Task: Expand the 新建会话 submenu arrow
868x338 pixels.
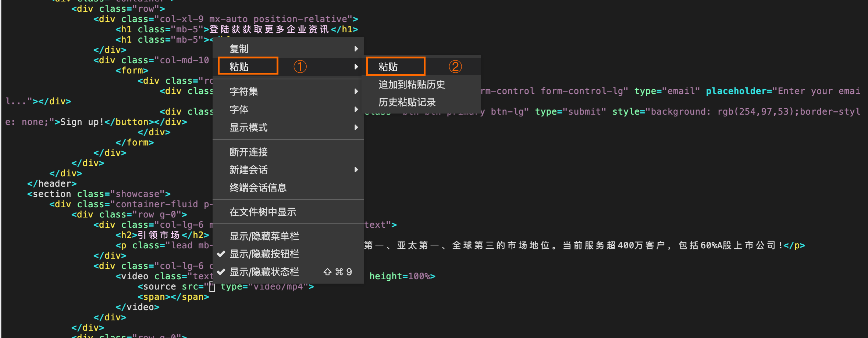Action: (356, 170)
